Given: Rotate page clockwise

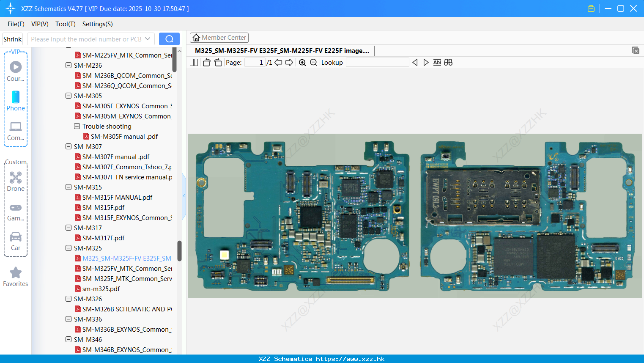Looking at the screenshot, I should click(x=218, y=63).
